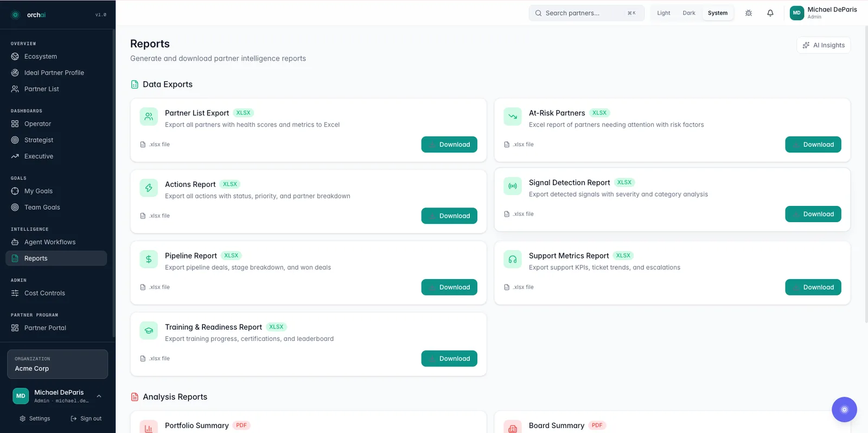Image resolution: width=868 pixels, height=433 pixels.
Task: Download the Actions Report
Action: 449,216
